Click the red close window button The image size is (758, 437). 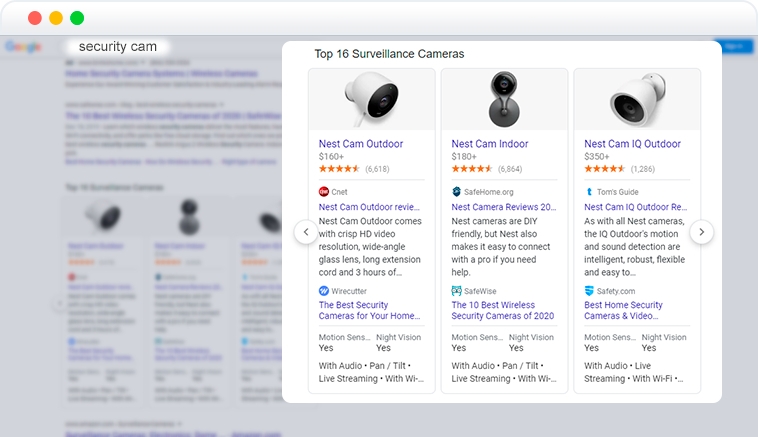(35, 18)
